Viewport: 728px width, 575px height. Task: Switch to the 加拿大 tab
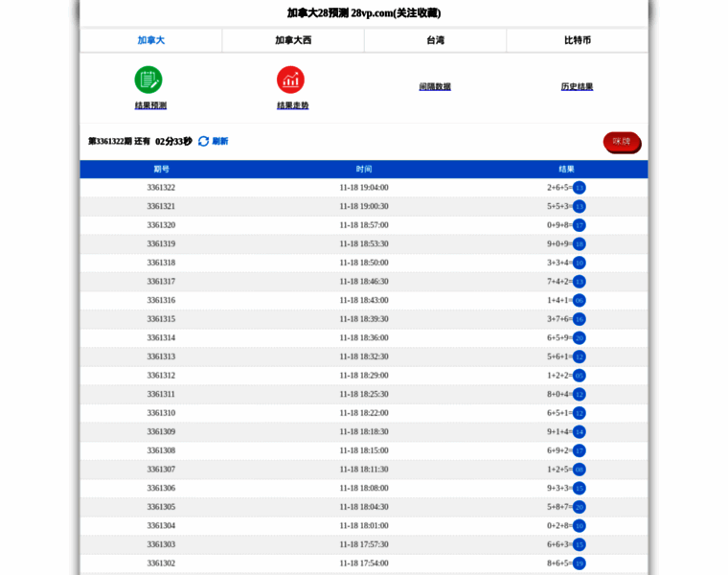pyautogui.click(x=151, y=40)
